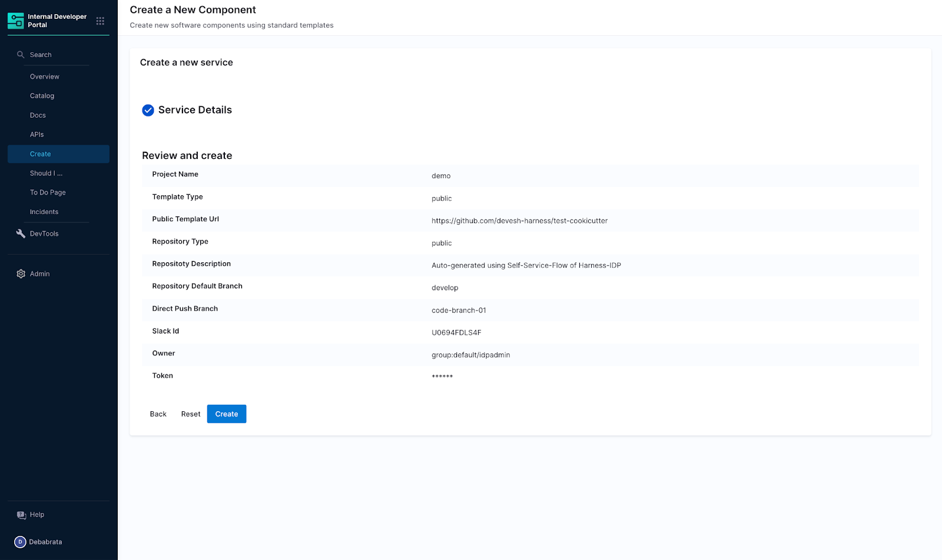Go to the Overview page
Screen dimensions: 942x560
click(x=44, y=76)
